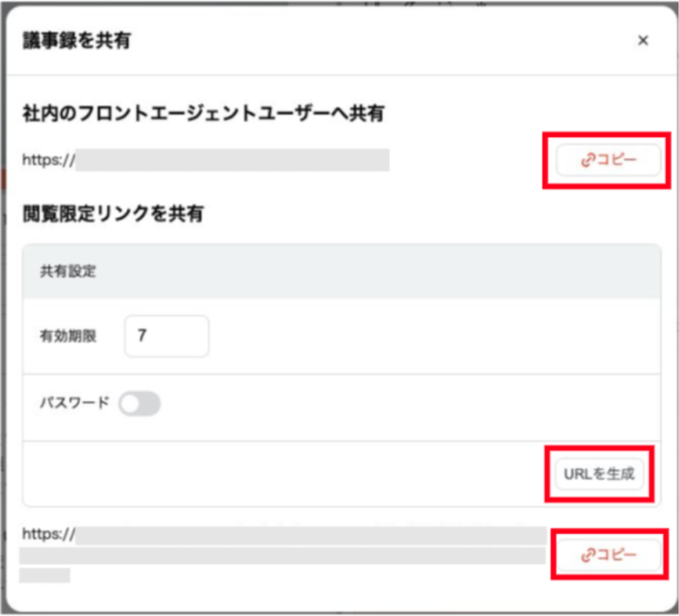Click the link icon on the upper コピー button
Viewport: 679px width, 616px height.
(x=587, y=160)
